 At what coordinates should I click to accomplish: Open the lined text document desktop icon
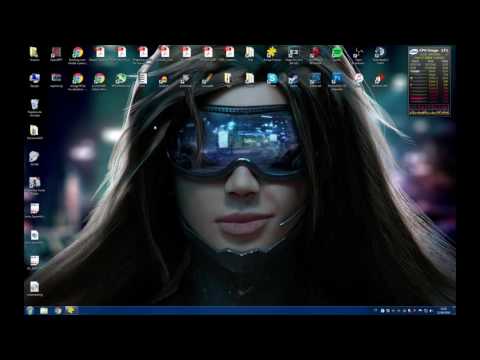[142, 80]
